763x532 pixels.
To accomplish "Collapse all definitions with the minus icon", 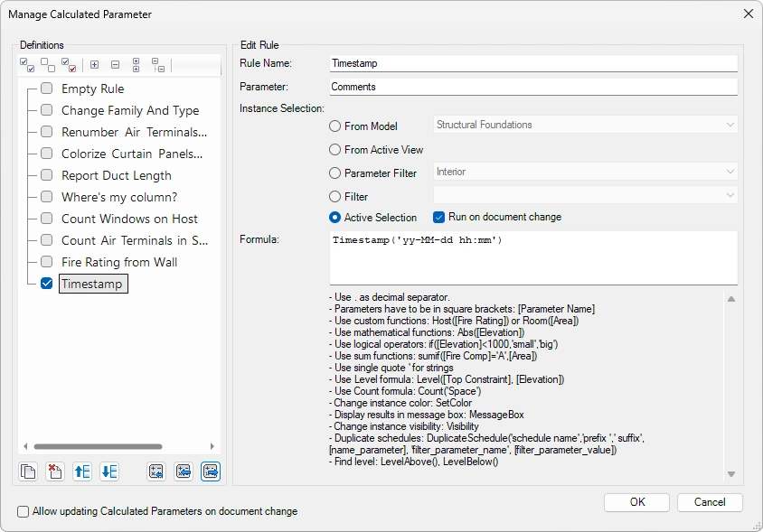I will [116, 65].
